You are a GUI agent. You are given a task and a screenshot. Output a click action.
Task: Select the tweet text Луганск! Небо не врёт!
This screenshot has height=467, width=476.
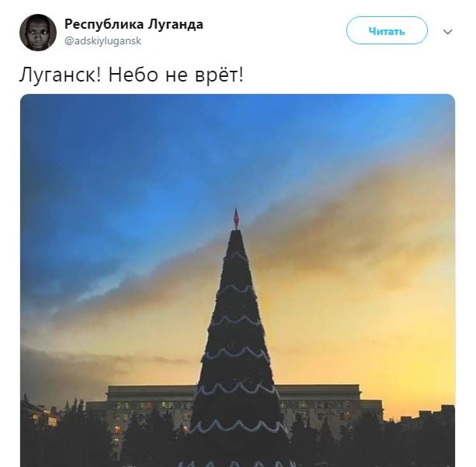coord(131,75)
